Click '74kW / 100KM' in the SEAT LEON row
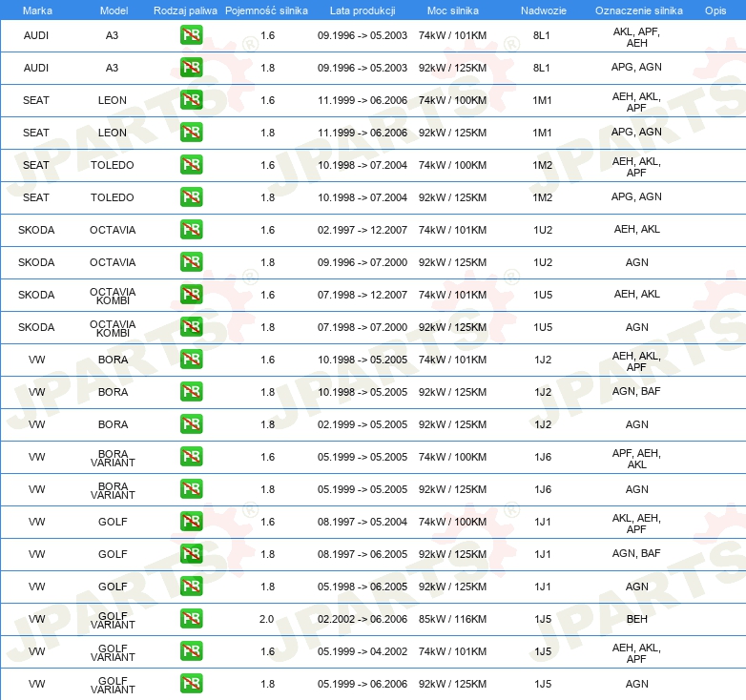Viewport: 746px width, 700px height. [x=452, y=100]
